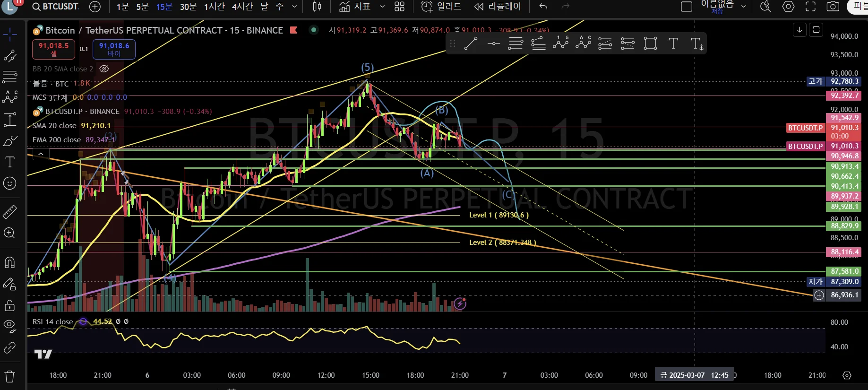
Task: Grab the floating toolbar drag handle
Action: pos(453,44)
